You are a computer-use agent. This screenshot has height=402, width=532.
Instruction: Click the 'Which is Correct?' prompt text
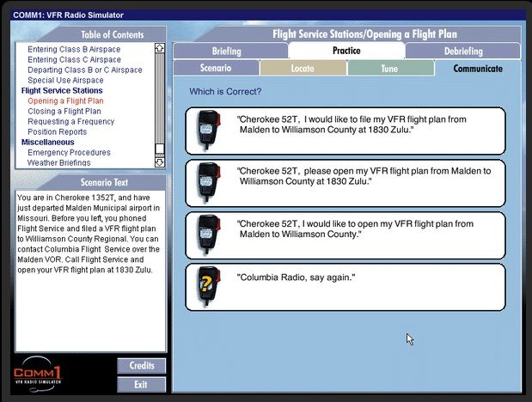pos(225,92)
